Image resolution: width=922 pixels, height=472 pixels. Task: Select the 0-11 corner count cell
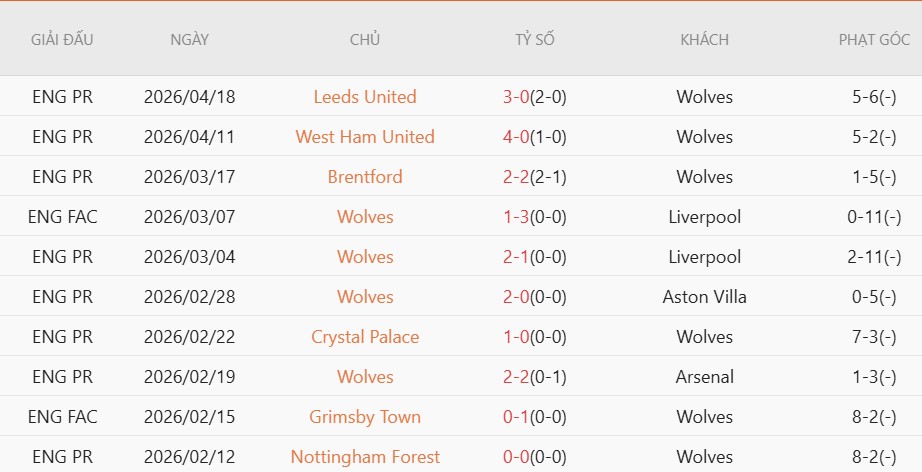[874, 217]
